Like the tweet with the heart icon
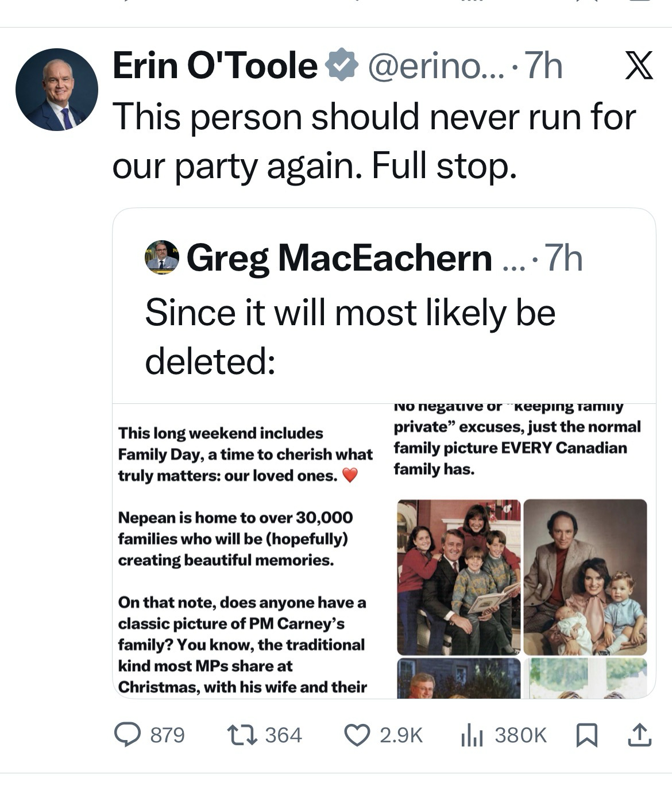 pos(357,734)
